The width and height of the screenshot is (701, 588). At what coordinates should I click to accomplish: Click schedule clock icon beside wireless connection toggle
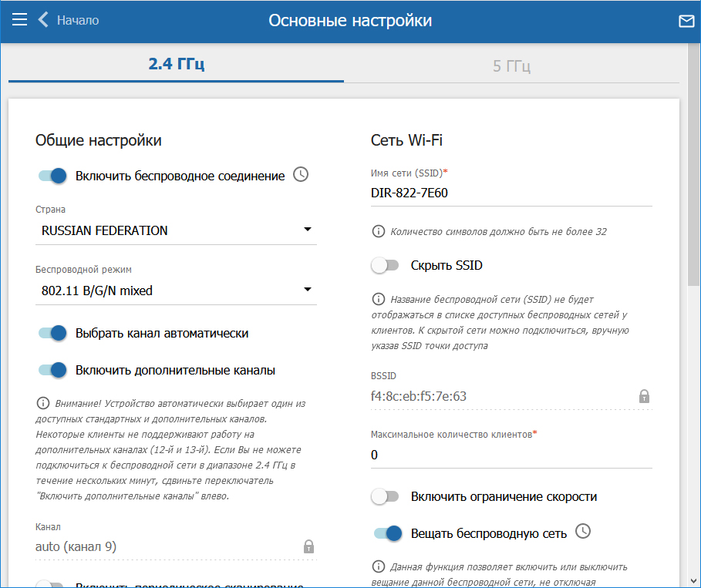tap(302, 175)
